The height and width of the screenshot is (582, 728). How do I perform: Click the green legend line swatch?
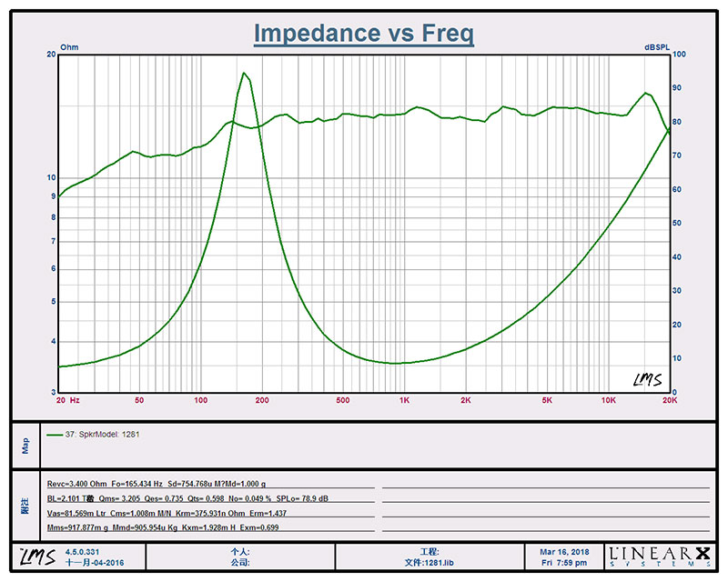pos(55,435)
